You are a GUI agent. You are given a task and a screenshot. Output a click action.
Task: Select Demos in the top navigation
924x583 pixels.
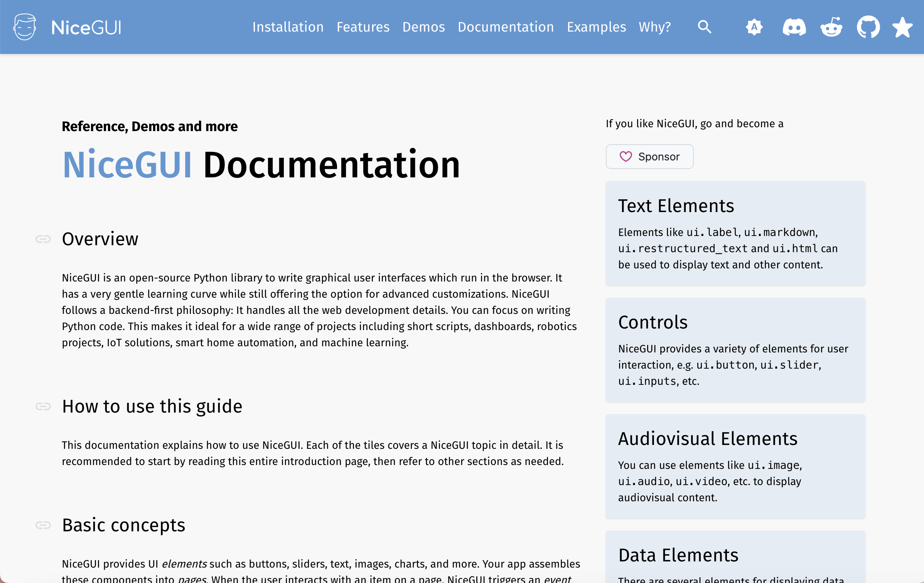coord(423,27)
